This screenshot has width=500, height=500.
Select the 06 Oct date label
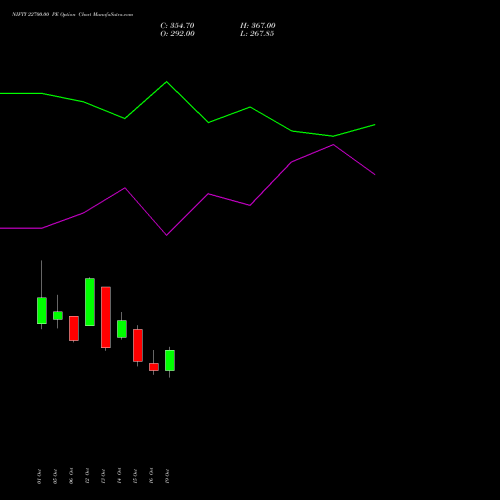71,476
